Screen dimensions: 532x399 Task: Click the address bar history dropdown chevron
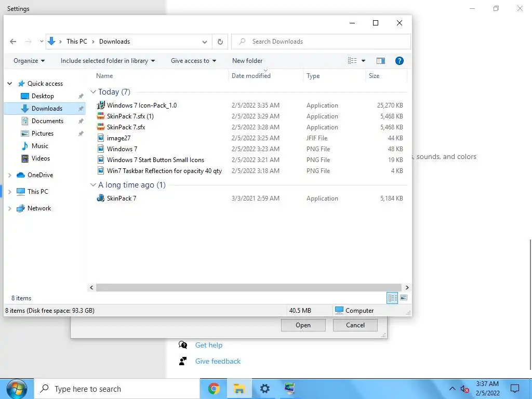click(x=205, y=42)
